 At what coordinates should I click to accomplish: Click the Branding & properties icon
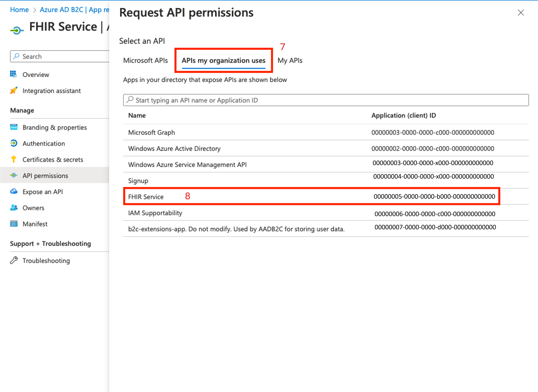(x=14, y=127)
